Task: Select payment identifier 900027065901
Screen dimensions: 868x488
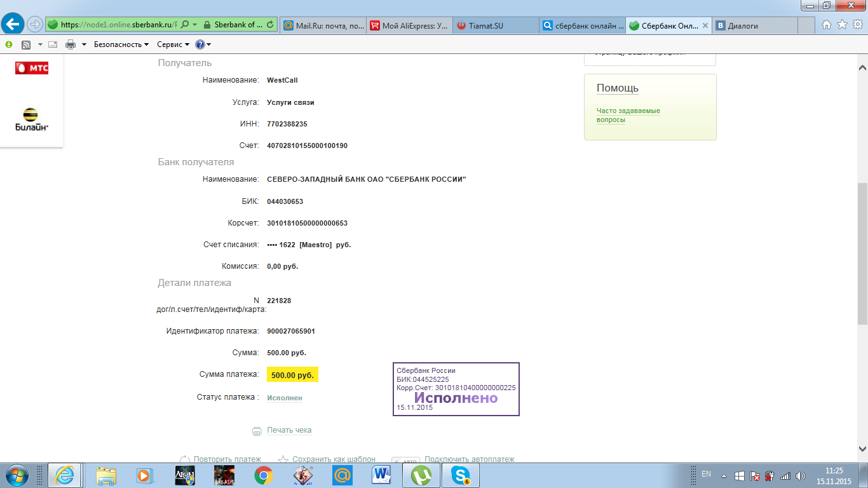Action: (291, 331)
